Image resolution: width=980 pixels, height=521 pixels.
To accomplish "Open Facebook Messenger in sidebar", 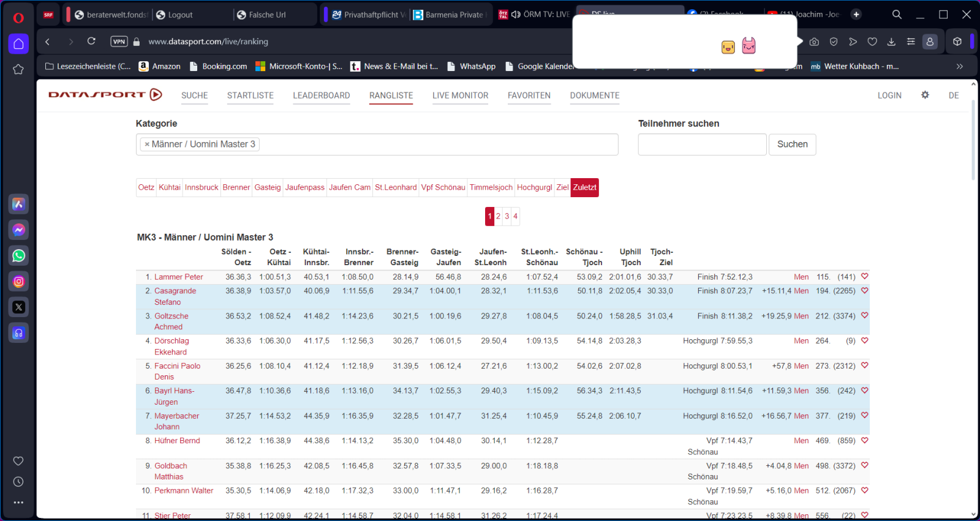I will pos(18,230).
